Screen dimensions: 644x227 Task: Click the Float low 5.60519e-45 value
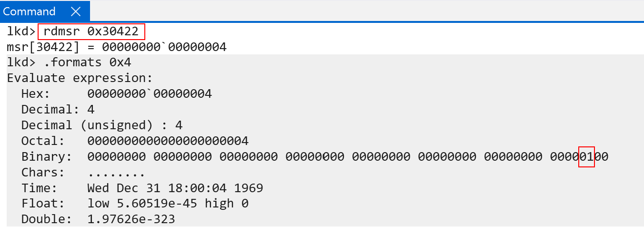(x=146, y=204)
